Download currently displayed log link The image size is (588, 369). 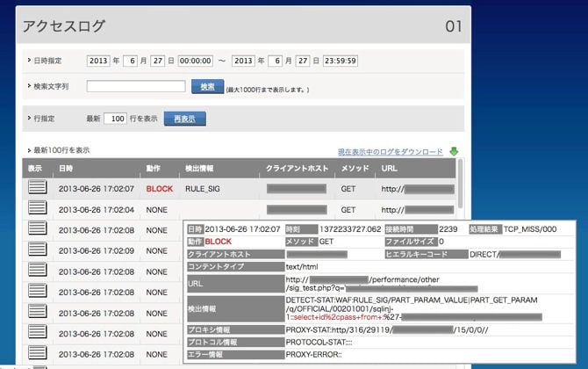[391, 152]
